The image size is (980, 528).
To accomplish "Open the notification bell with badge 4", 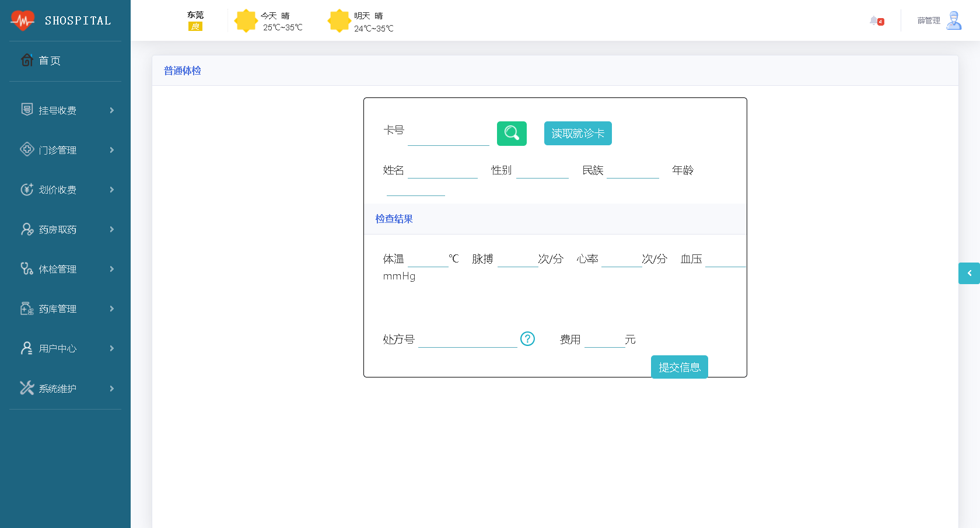I will click(874, 20).
